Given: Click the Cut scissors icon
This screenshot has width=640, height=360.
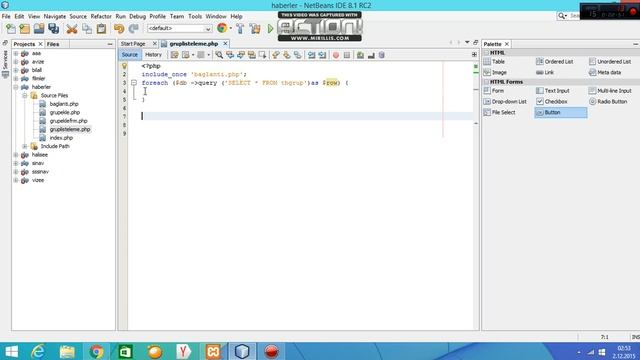Looking at the screenshot, I should [x=72, y=29].
